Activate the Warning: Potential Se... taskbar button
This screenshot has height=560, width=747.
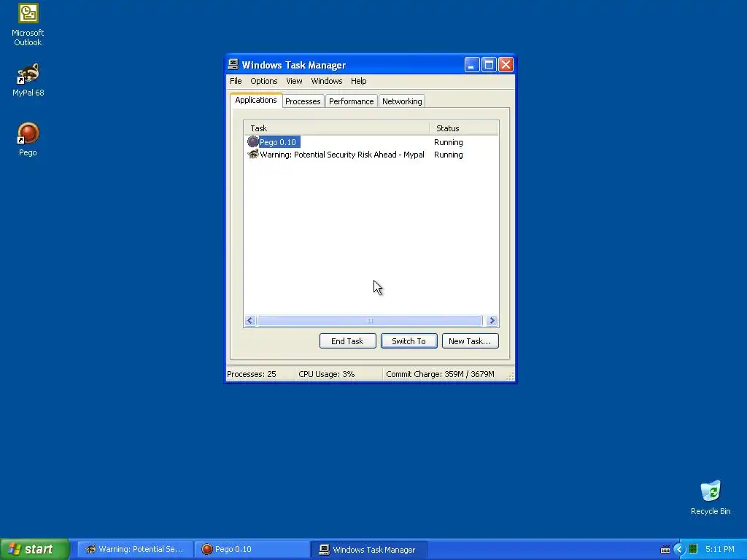135,549
